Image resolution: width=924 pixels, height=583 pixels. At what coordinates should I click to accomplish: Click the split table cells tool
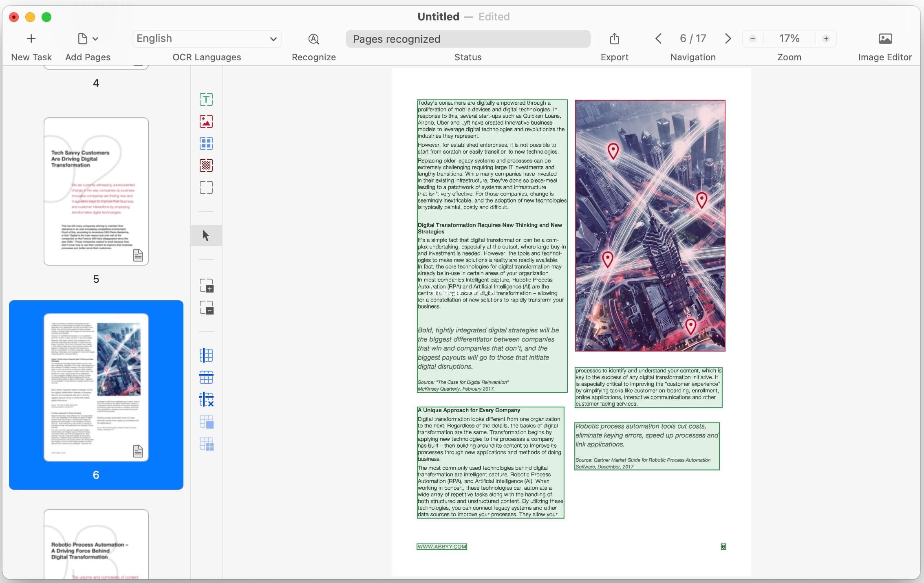(206, 444)
